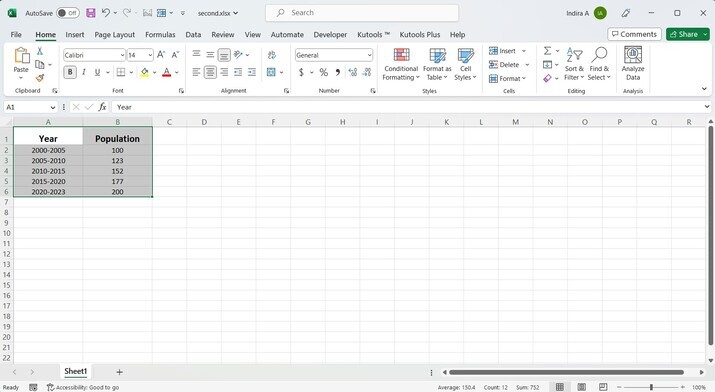Expand the Delete cells dropdown

[x=527, y=65]
